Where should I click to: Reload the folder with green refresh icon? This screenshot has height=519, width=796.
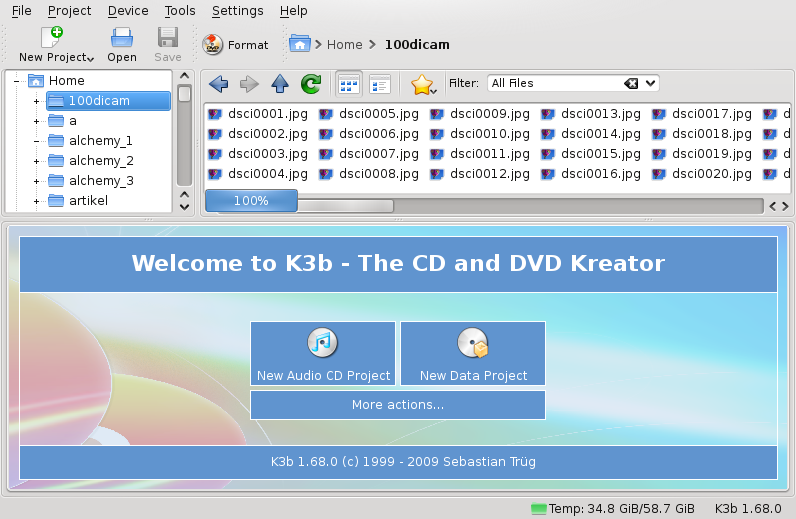coord(311,84)
